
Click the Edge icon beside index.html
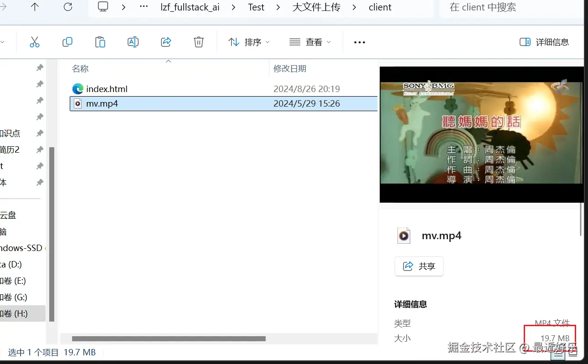78,89
